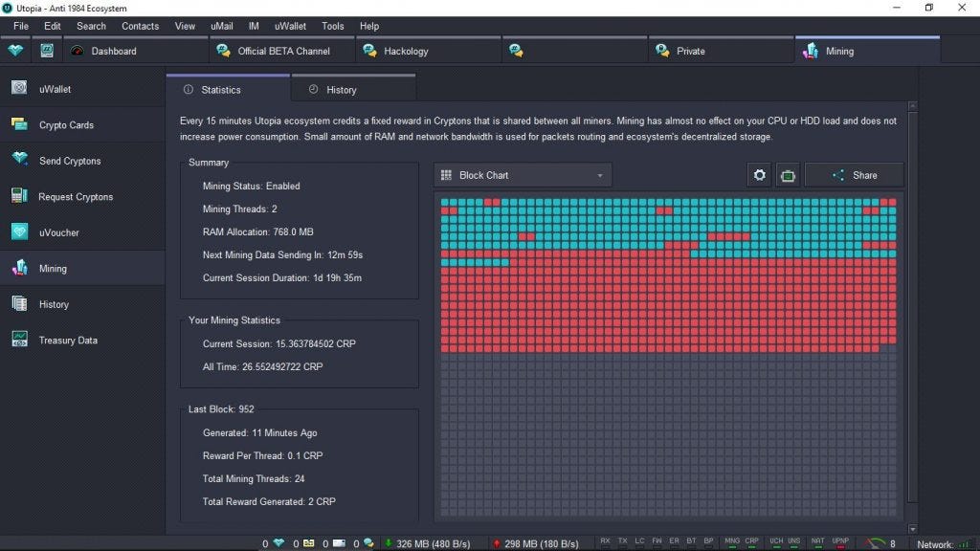The width and height of the screenshot is (980, 551).
Task: Select Mining in the sidebar
Action: (x=82, y=268)
